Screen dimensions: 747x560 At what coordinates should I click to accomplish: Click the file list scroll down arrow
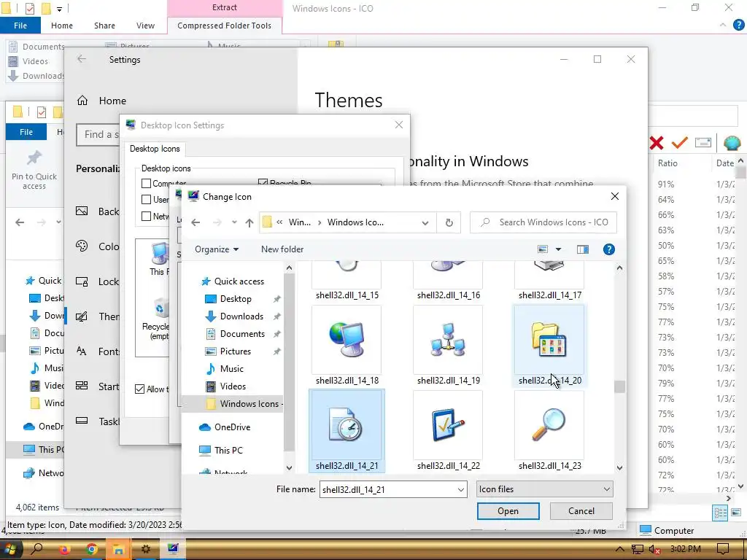point(619,467)
